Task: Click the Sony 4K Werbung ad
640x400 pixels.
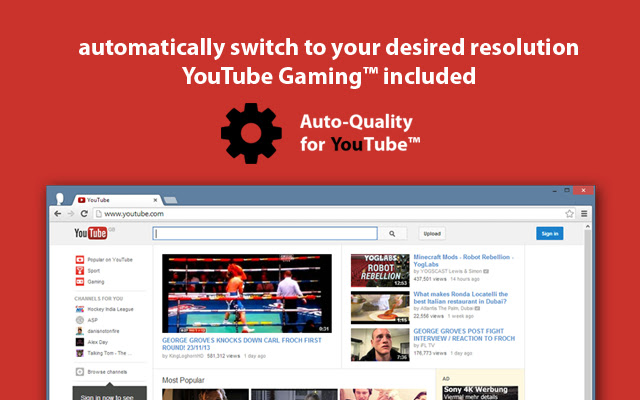Action: pyautogui.click(x=480, y=393)
